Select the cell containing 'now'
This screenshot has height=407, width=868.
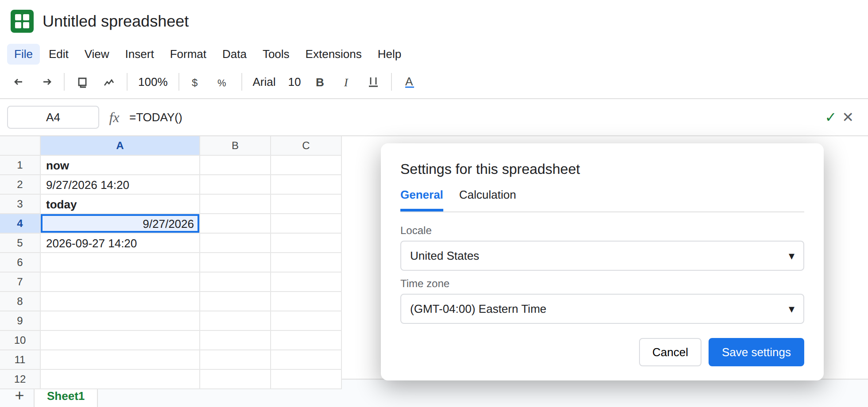[x=120, y=165]
